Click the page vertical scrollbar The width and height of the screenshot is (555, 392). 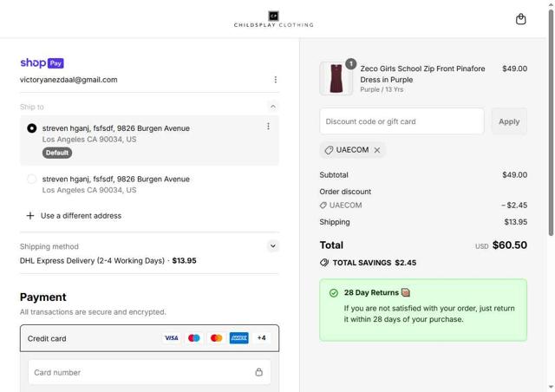(551, 122)
